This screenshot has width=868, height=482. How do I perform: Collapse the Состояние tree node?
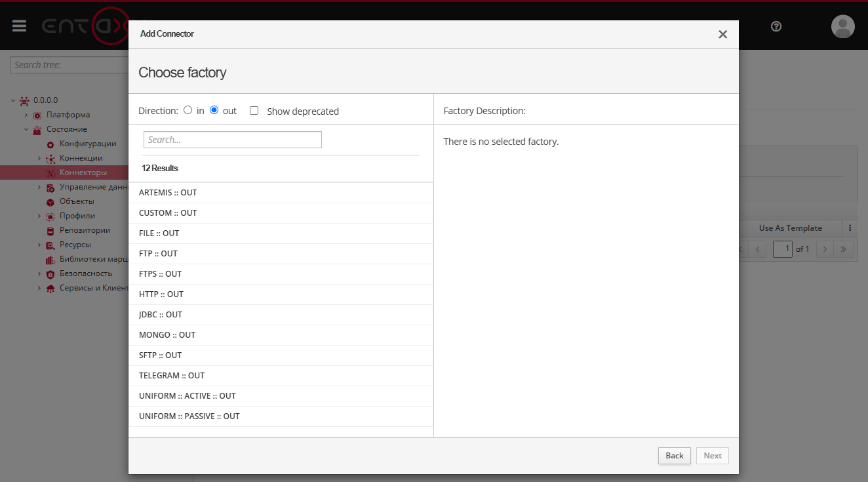tap(26, 130)
